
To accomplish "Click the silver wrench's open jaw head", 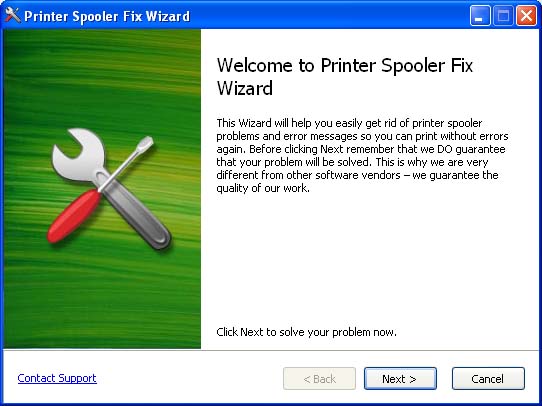I will [x=79, y=152].
